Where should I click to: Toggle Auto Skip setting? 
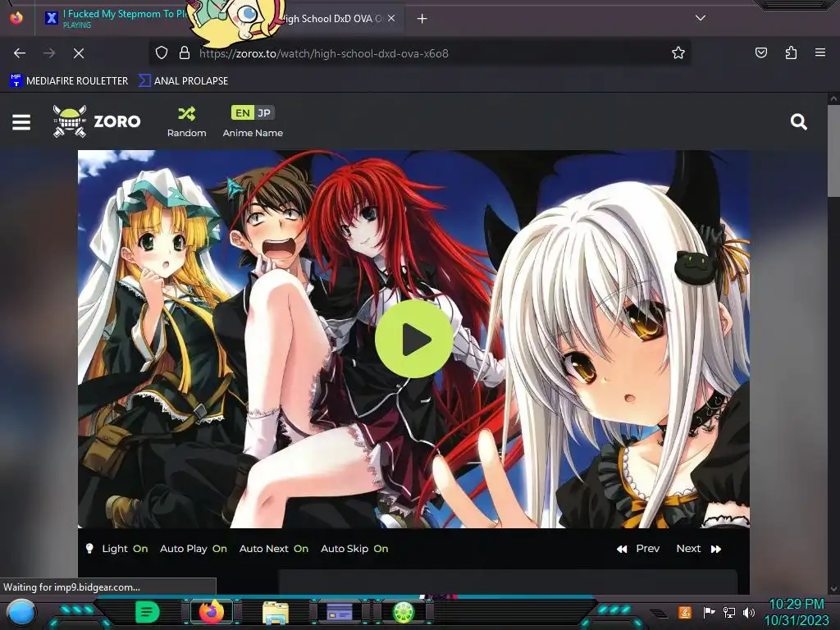click(354, 549)
